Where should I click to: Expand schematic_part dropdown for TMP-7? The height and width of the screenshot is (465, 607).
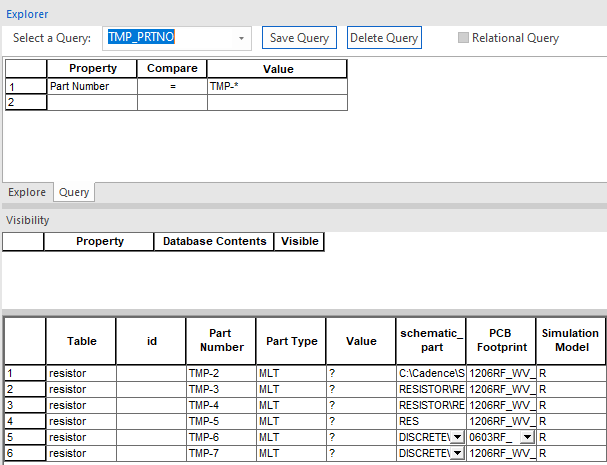(x=456, y=453)
